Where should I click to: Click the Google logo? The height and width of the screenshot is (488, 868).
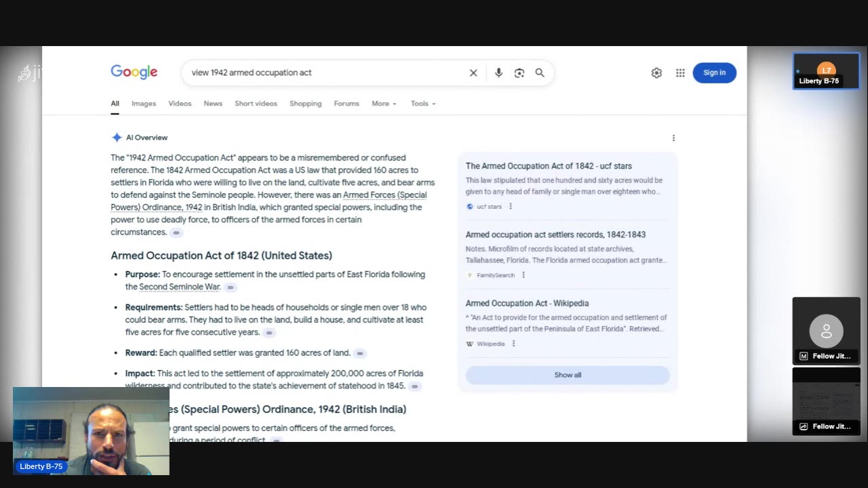tap(134, 73)
